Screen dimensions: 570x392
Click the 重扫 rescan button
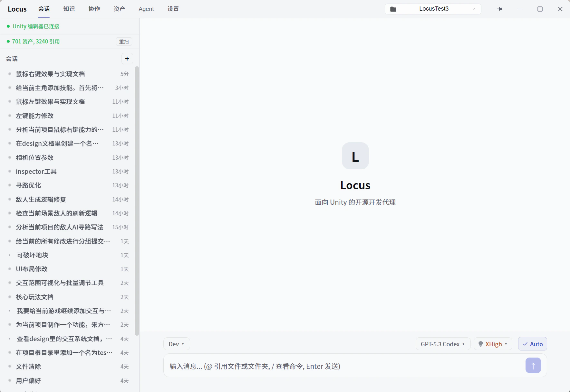tap(124, 42)
